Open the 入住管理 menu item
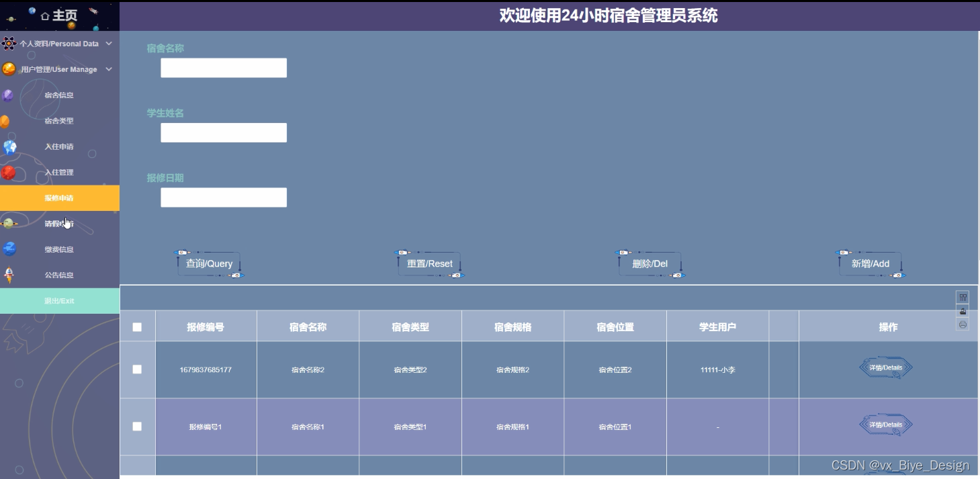Viewport: 980px width, 479px height. (59, 173)
